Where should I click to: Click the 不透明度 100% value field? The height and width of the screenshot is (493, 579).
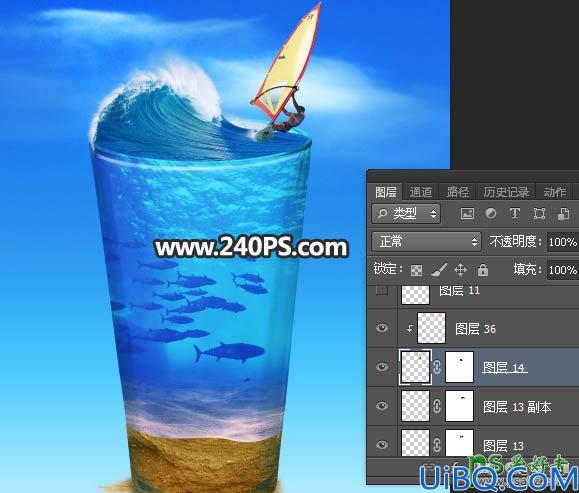(x=563, y=242)
